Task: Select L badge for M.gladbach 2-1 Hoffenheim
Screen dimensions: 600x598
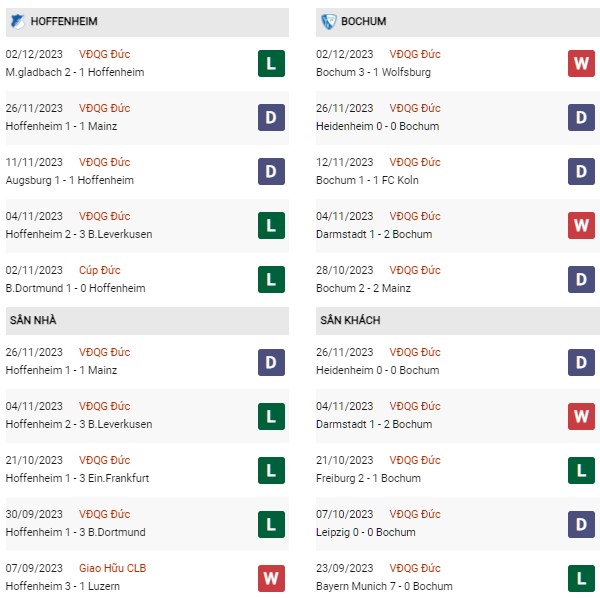Action: 271,64
